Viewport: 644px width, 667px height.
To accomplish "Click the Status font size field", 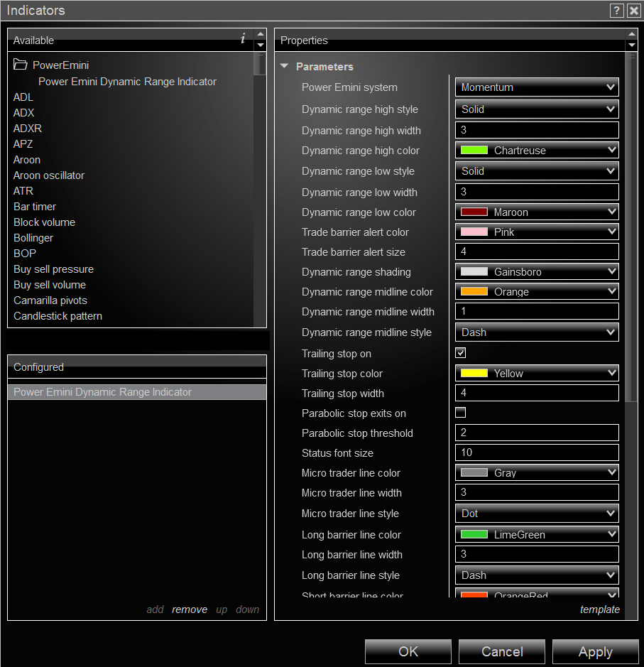I will (537, 452).
